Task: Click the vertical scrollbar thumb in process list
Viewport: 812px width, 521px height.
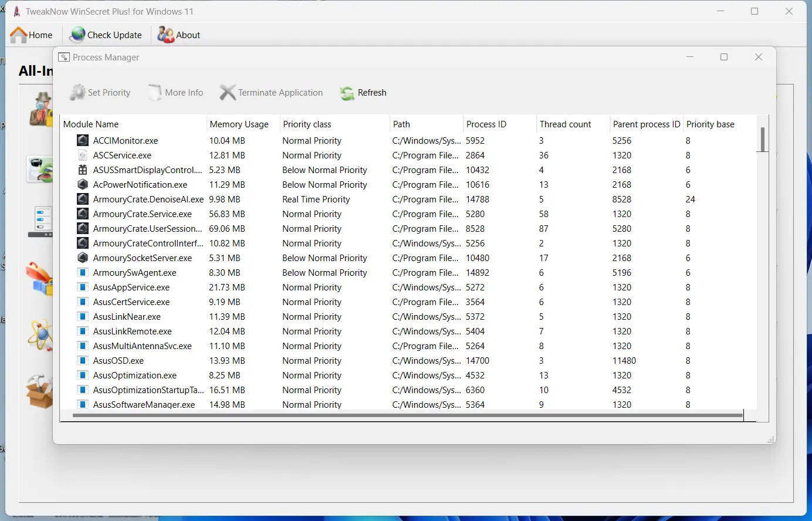Action: coord(763,140)
